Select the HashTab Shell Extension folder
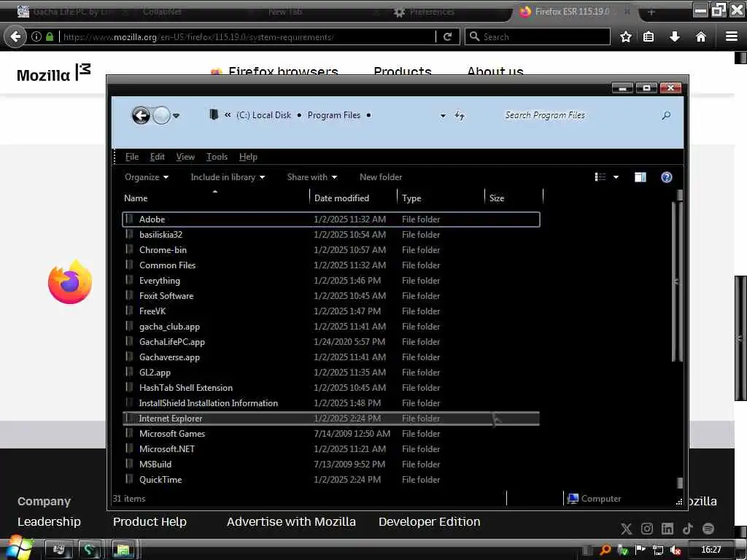 coord(331,388)
